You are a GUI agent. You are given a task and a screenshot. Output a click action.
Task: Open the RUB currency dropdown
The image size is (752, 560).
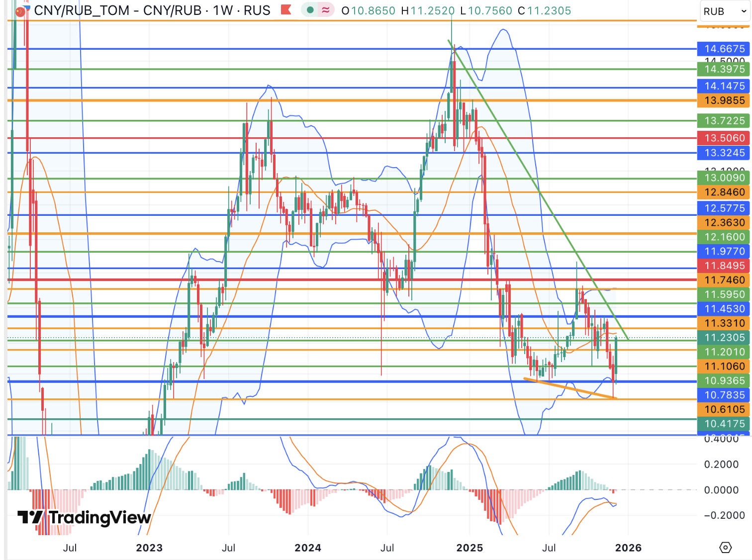725,11
